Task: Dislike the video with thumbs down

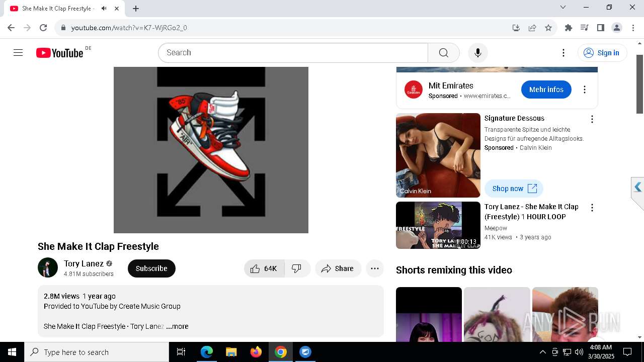Action: [297, 268]
